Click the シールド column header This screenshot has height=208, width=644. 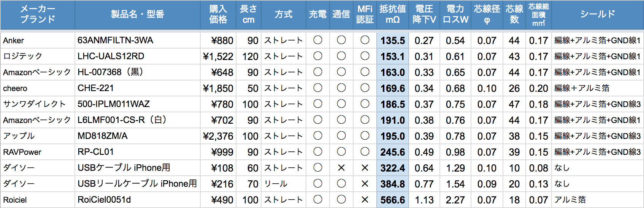598,14
